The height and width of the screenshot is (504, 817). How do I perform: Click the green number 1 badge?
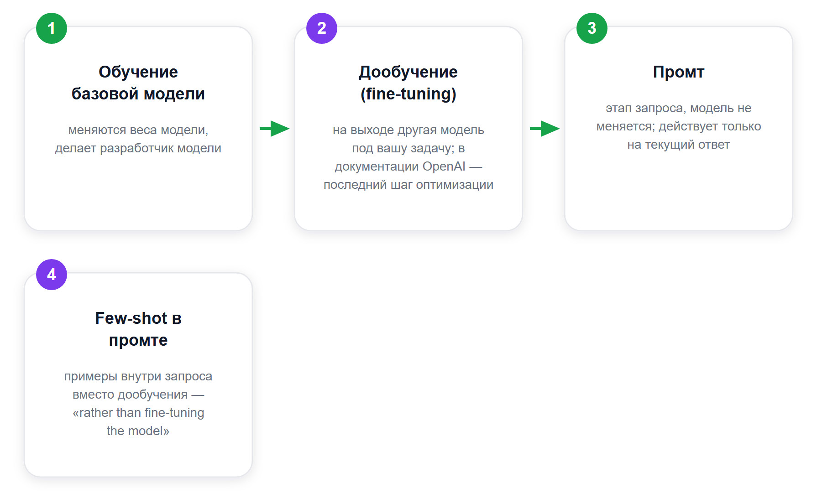(52, 28)
